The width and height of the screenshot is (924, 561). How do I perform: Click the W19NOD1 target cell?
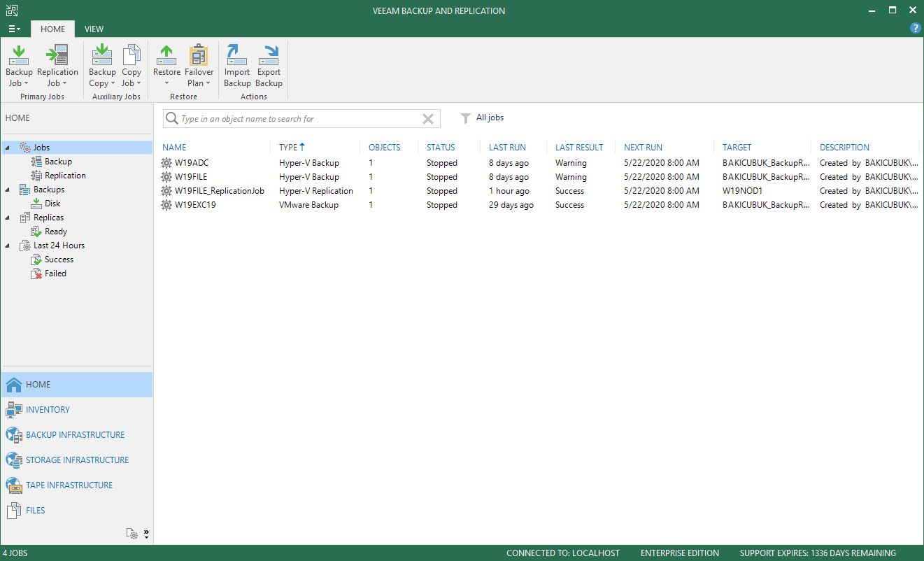[x=742, y=191]
